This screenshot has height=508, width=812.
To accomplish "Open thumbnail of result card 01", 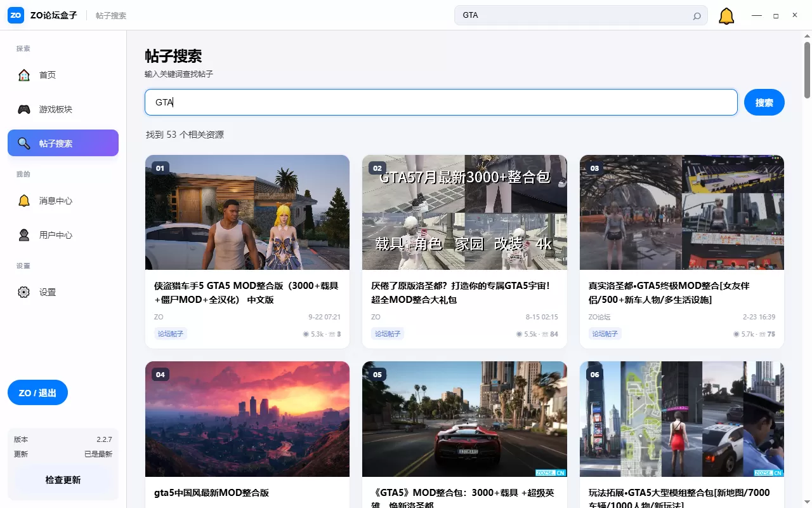I will click(x=247, y=213).
